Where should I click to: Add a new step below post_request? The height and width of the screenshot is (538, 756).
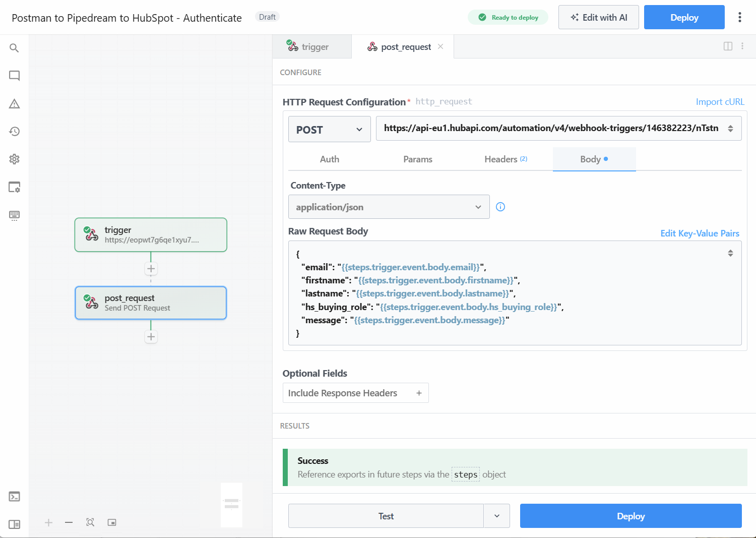(151, 336)
